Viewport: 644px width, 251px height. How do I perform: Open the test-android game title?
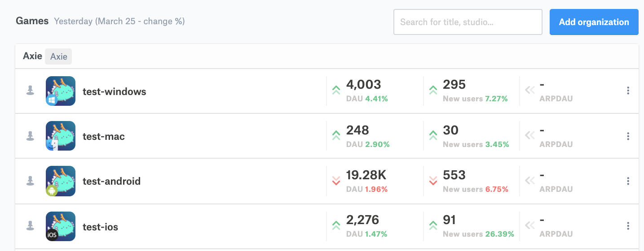111,181
